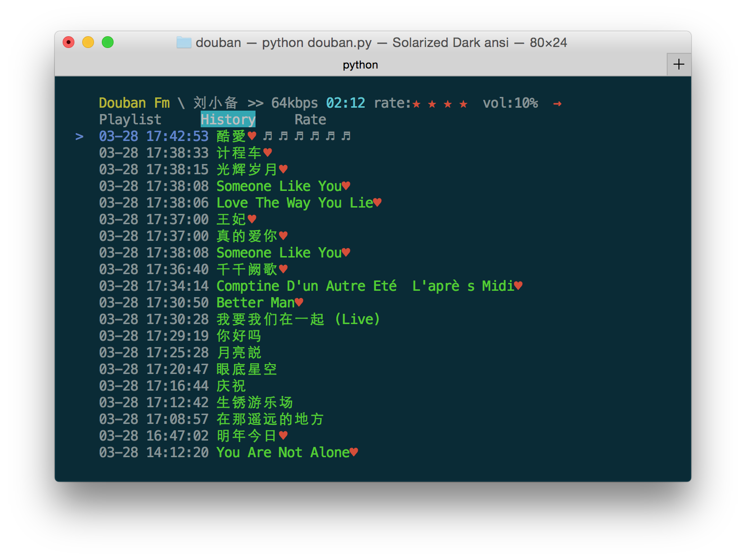This screenshot has width=746, height=560.
Task: Click the 16:47:02 timestamp
Action: [177, 436]
